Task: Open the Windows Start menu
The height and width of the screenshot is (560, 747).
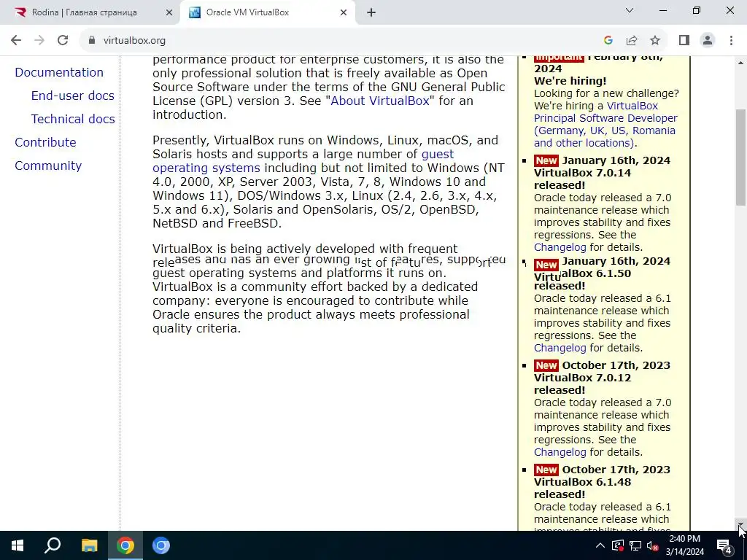Action: [x=18, y=545]
